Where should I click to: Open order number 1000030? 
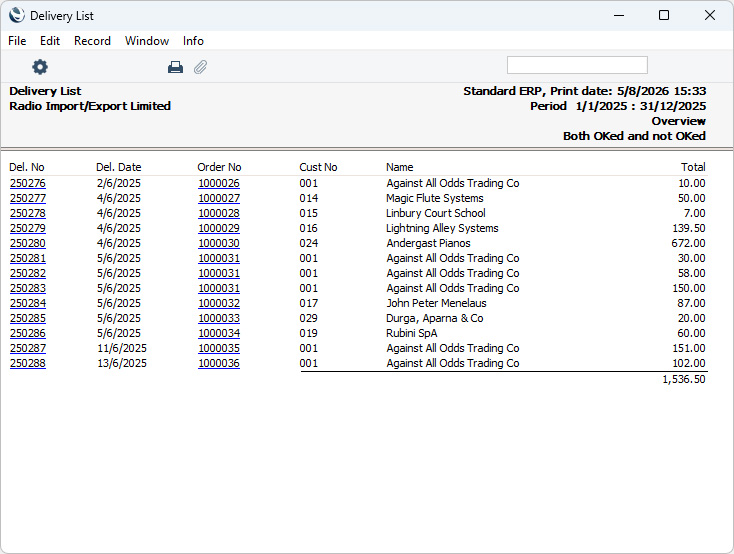click(219, 243)
